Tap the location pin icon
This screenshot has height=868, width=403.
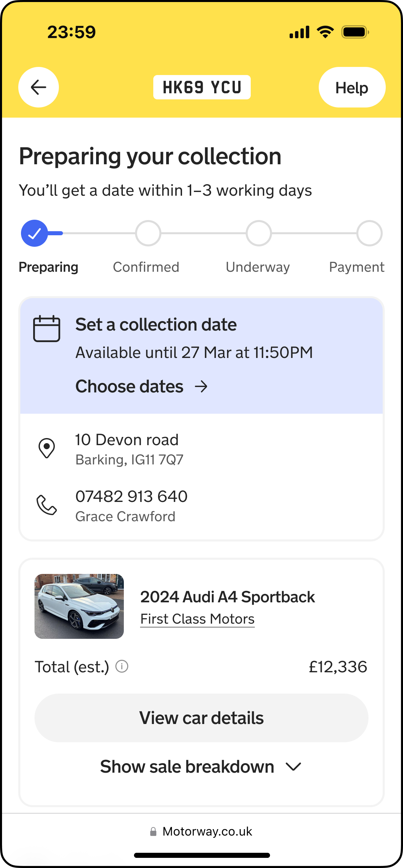coord(47,448)
